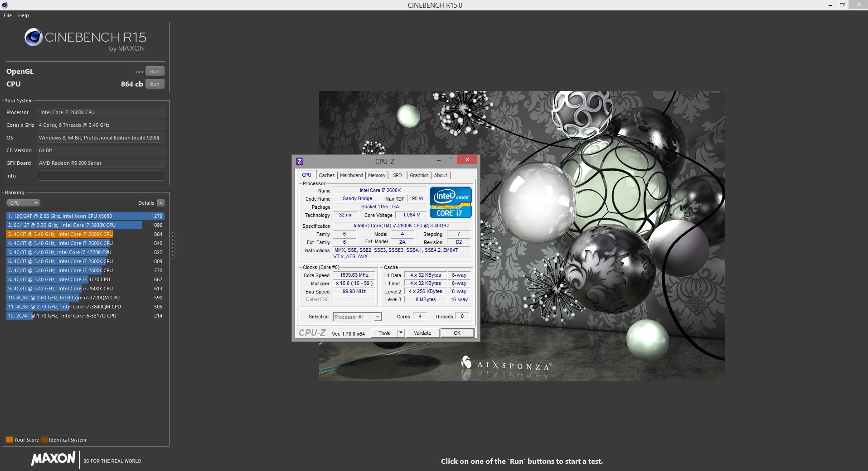Image resolution: width=868 pixels, height=471 pixels.
Task: Open the CPU ranking type dropdown
Action: point(23,203)
